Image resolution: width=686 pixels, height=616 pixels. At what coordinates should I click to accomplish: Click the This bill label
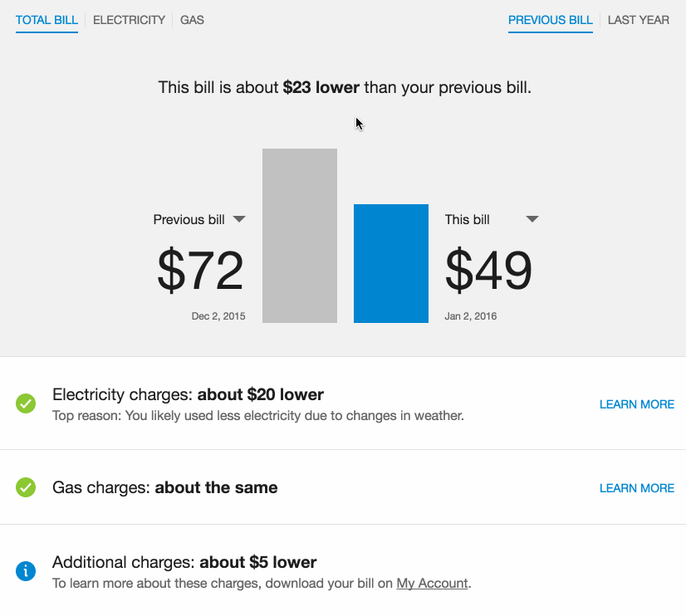click(x=468, y=220)
